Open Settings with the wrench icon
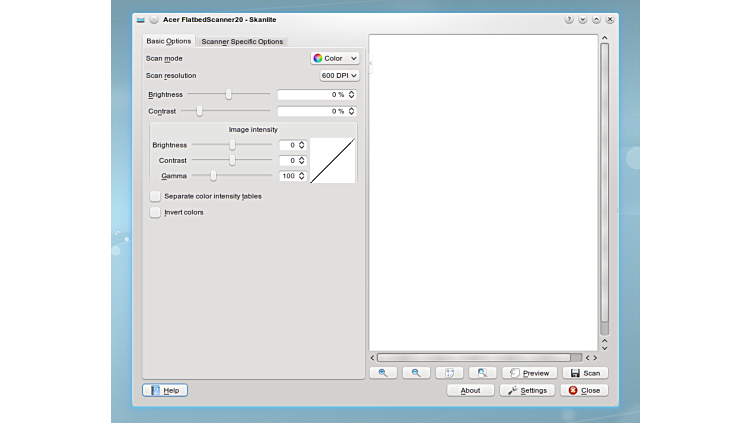The height and width of the screenshot is (423, 752). coord(527,390)
